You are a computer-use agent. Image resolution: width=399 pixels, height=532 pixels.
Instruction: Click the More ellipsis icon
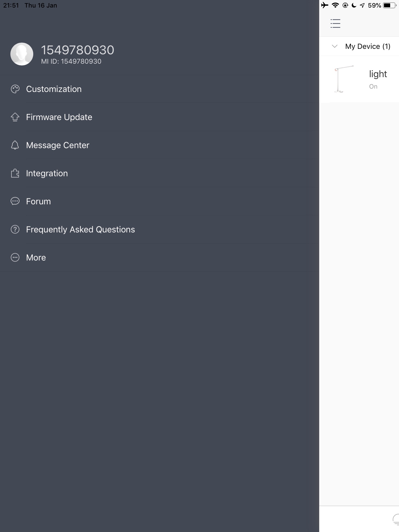pos(15,257)
